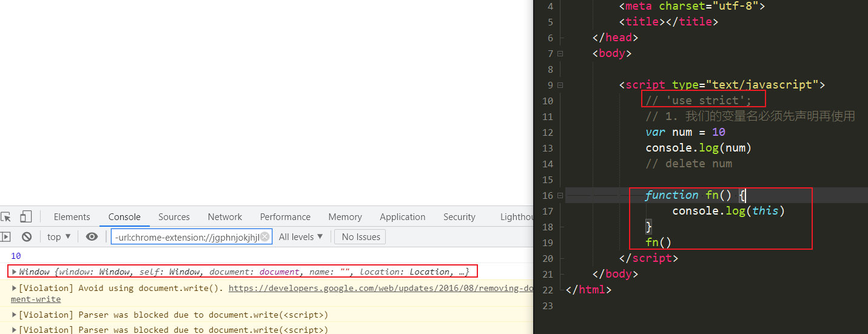This screenshot has height=334, width=868.
Task: Click the </script> closing tag
Action: 648,258
